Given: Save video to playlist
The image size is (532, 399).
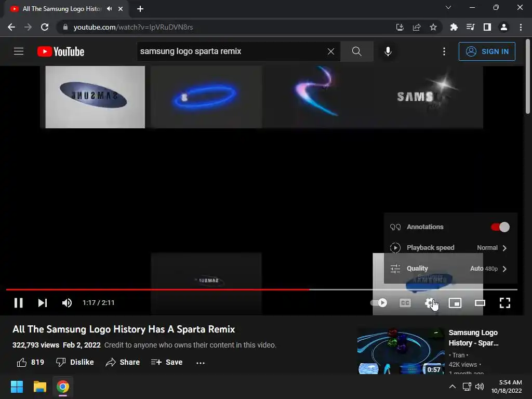Looking at the screenshot, I should click(167, 362).
